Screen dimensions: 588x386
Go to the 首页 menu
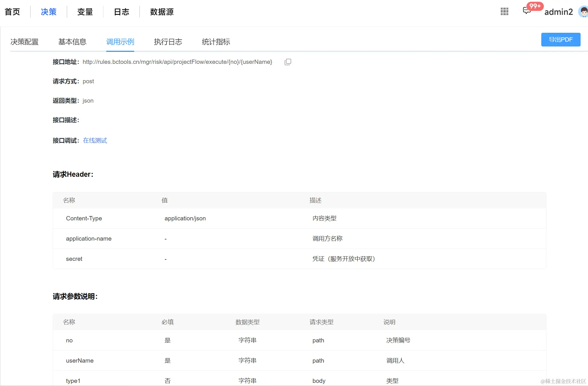tap(13, 12)
